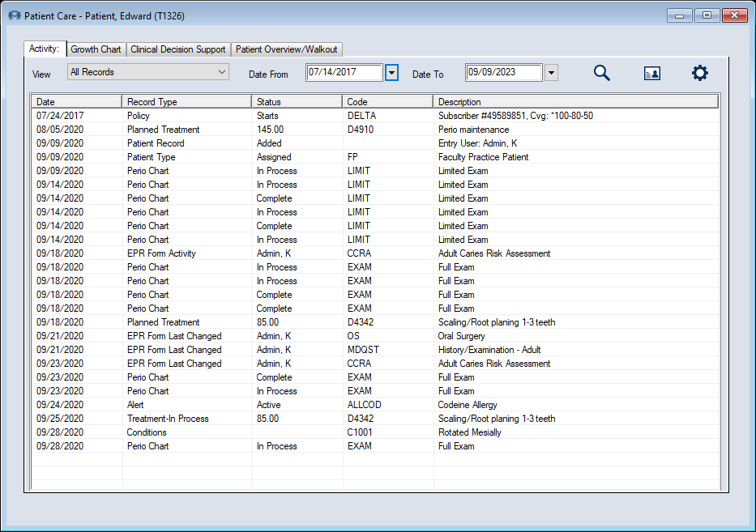Viewport: 756px width, 532px height.
Task: Open settings via the gear icon
Action: (x=699, y=73)
